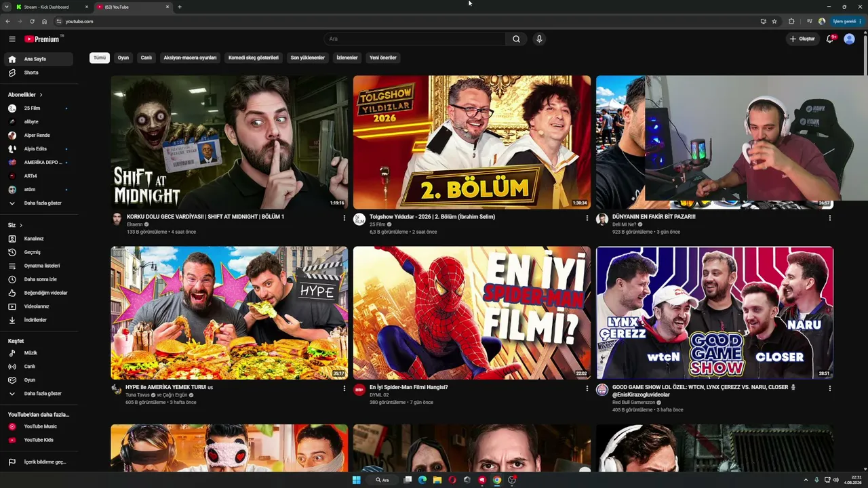Image resolution: width=868 pixels, height=488 pixels.
Task: Play the HYPE ile Amerika Yemek Turu thumbnail
Action: 229,313
